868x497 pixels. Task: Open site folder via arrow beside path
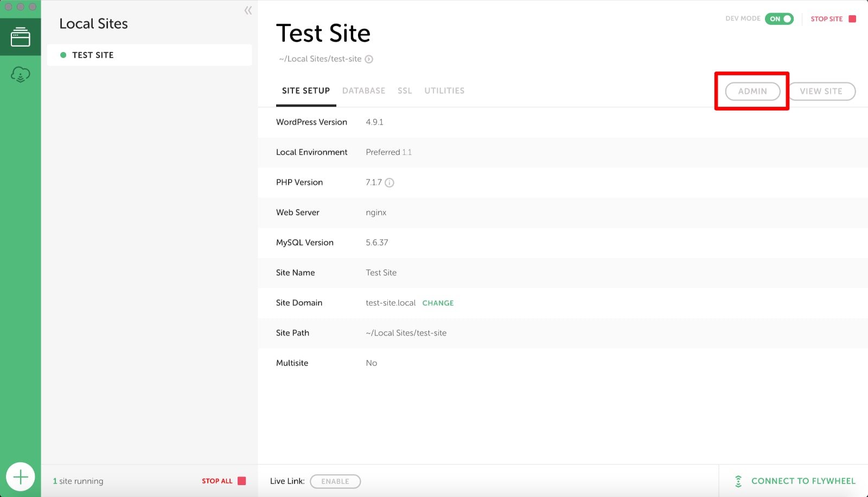pyautogui.click(x=369, y=59)
